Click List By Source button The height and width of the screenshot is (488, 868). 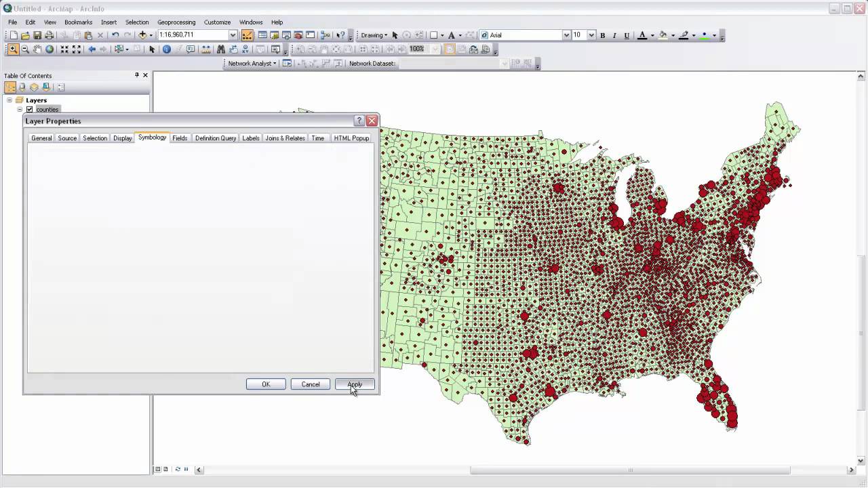(22, 87)
